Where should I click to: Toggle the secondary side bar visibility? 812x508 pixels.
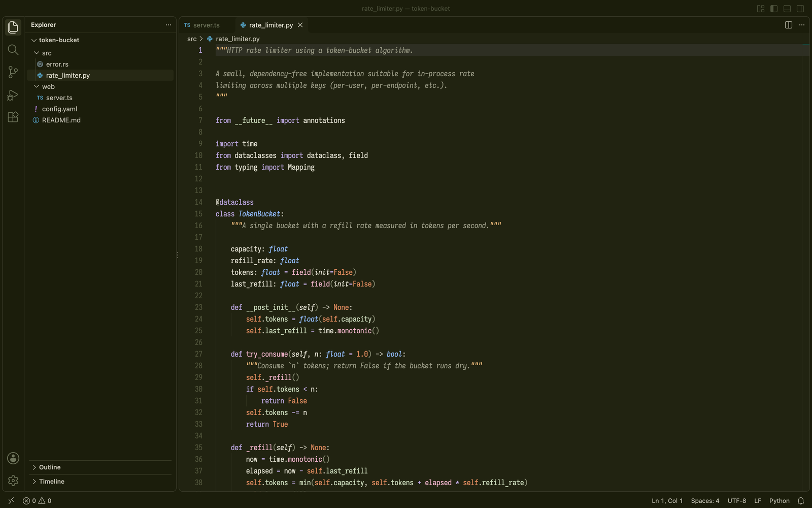pos(800,9)
